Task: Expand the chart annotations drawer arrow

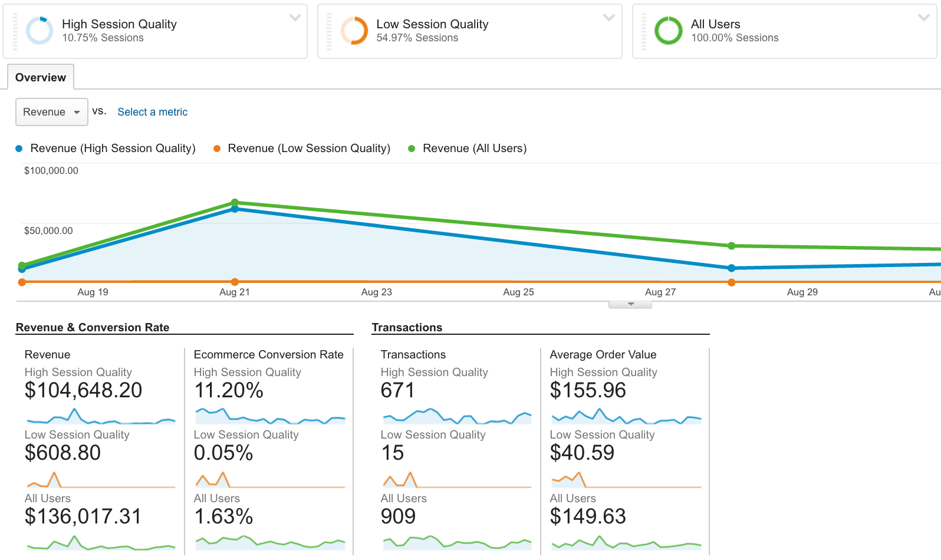Action: click(630, 304)
